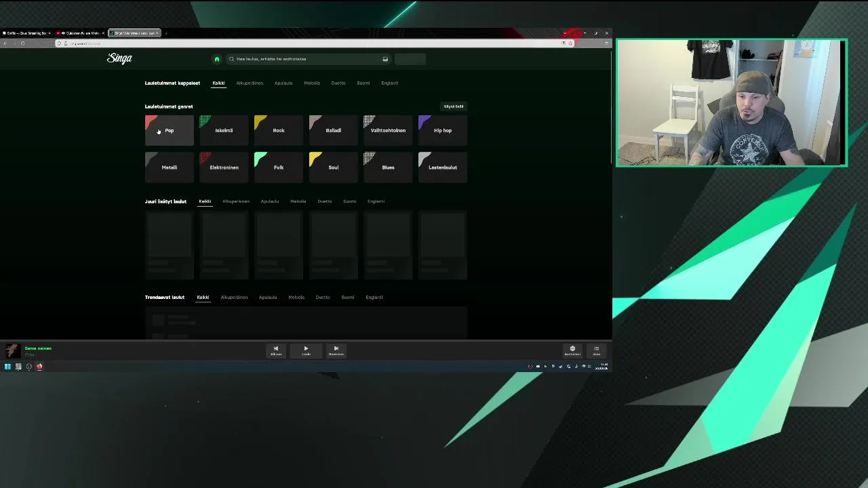Image resolution: width=868 pixels, height=488 pixels.
Task: Open the Windows Start menu
Action: coord(7,367)
